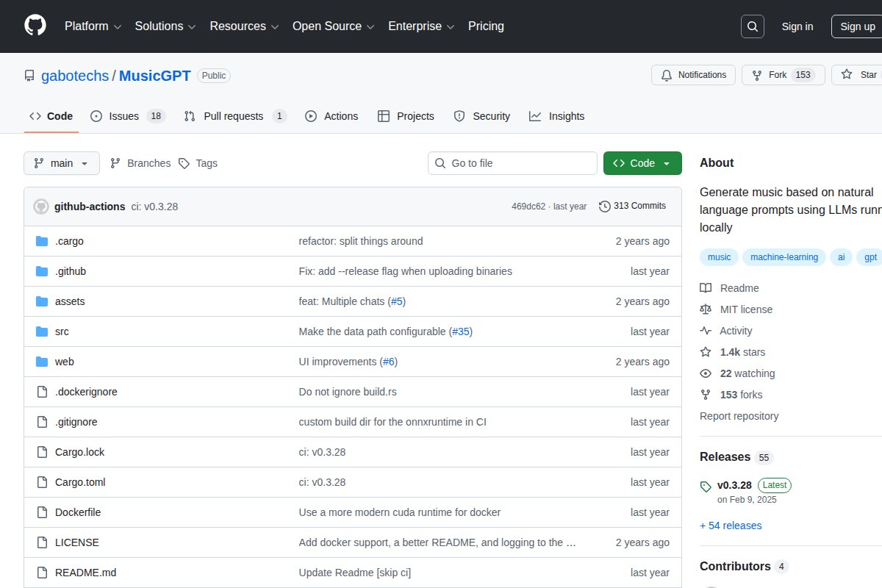Open the commit history showing 313 Commits
Image resolution: width=882 pixels, height=588 pixels.
click(632, 206)
